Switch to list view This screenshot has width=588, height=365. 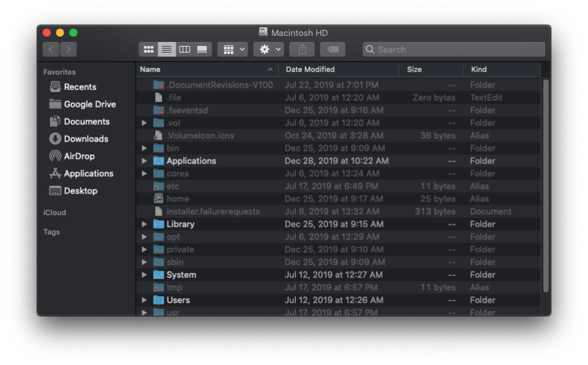(x=166, y=49)
